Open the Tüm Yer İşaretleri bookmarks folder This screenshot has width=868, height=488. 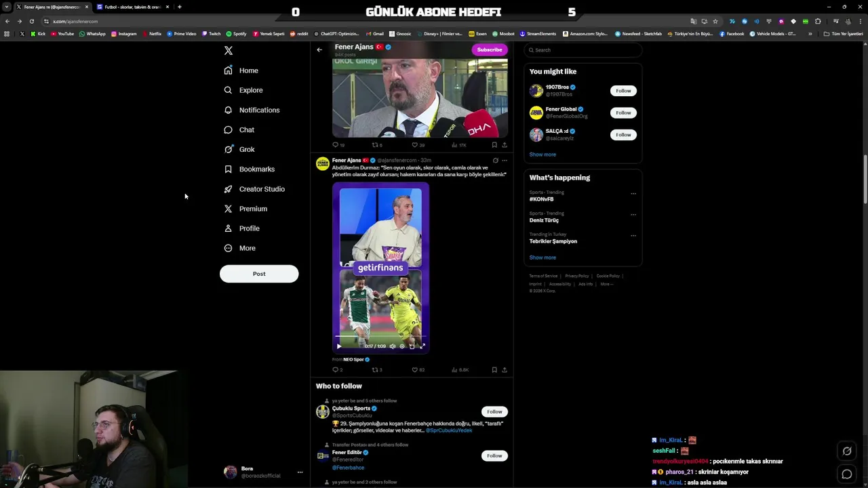pyautogui.click(x=844, y=34)
